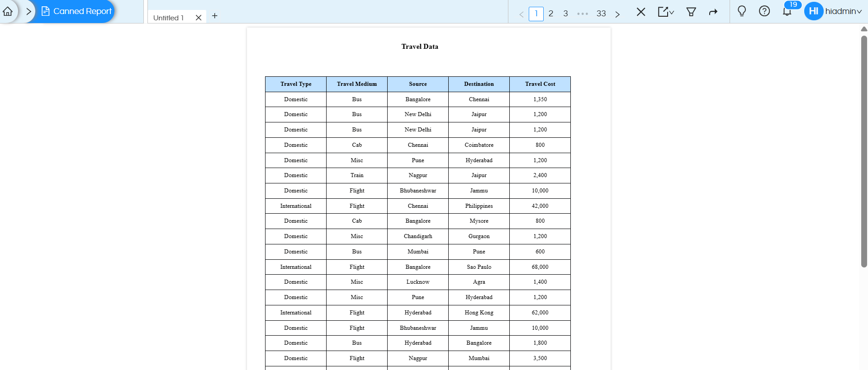Select the 2,400 travel cost cell
Viewport: 868px width, 370px height.
click(540, 175)
